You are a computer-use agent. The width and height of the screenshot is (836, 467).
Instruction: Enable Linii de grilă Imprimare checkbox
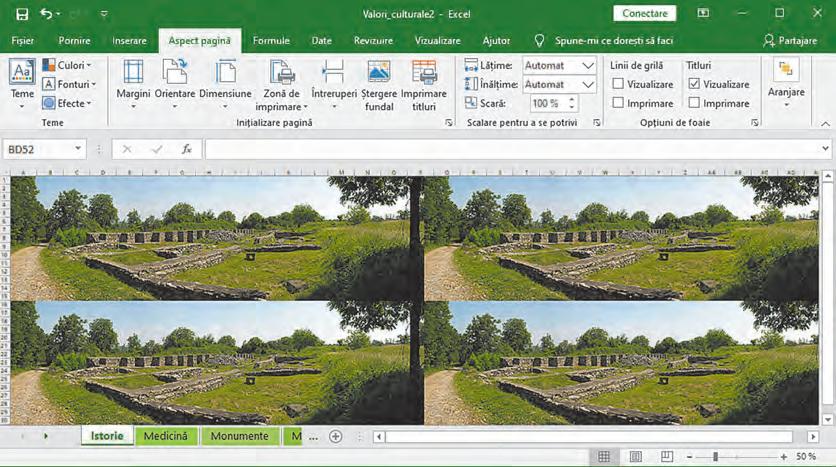[618, 102]
